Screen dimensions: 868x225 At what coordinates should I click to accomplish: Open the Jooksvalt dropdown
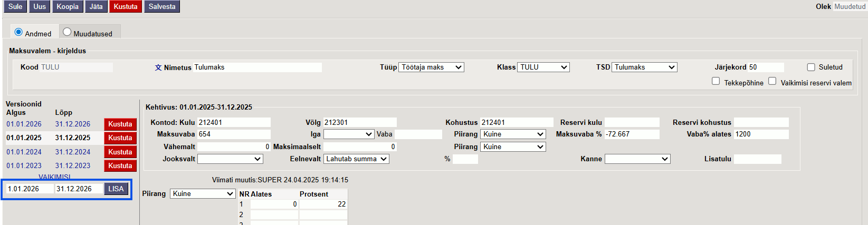point(230,159)
